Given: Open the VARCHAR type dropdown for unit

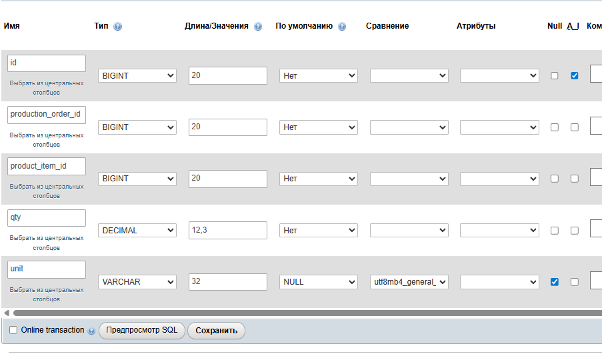Looking at the screenshot, I should pyautogui.click(x=137, y=282).
